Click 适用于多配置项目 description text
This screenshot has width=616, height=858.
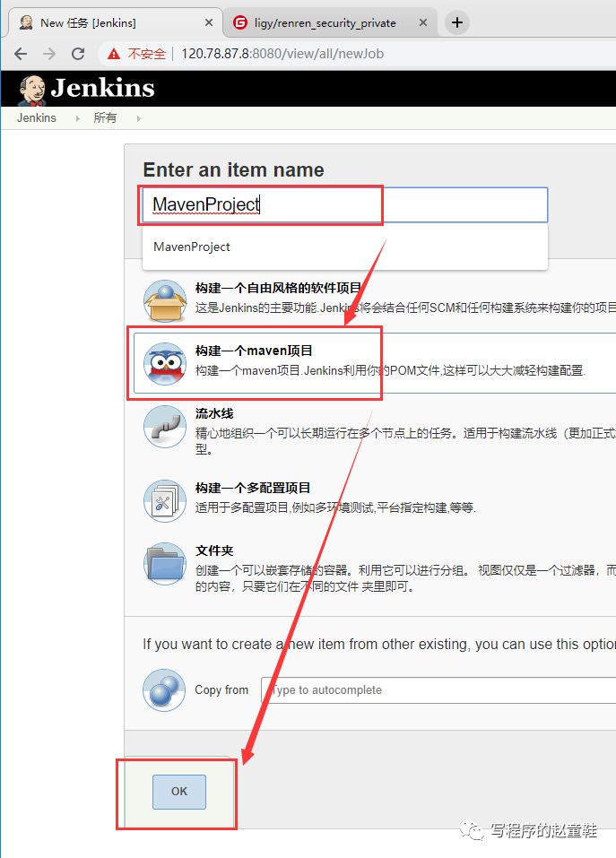(335, 507)
